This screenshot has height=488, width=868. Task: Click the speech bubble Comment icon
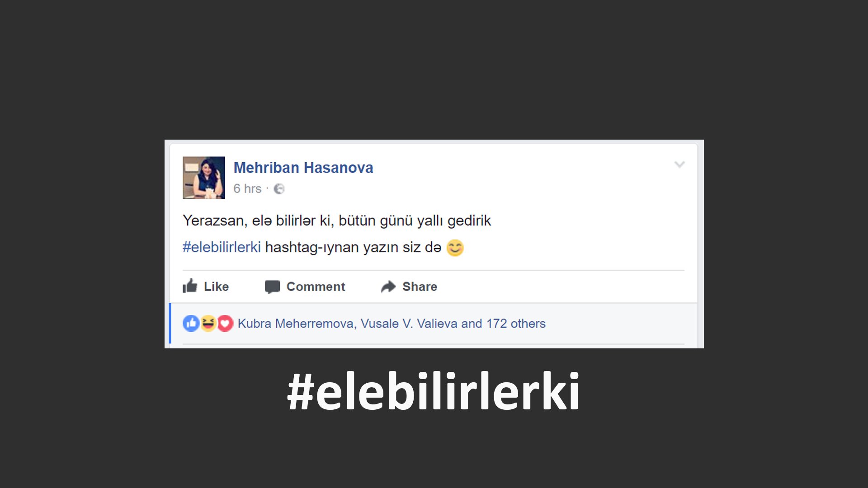pyautogui.click(x=273, y=287)
